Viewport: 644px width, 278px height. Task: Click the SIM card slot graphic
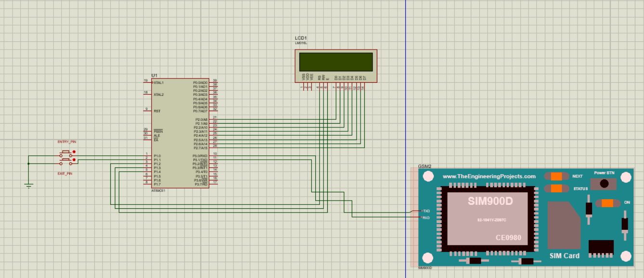click(564, 226)
